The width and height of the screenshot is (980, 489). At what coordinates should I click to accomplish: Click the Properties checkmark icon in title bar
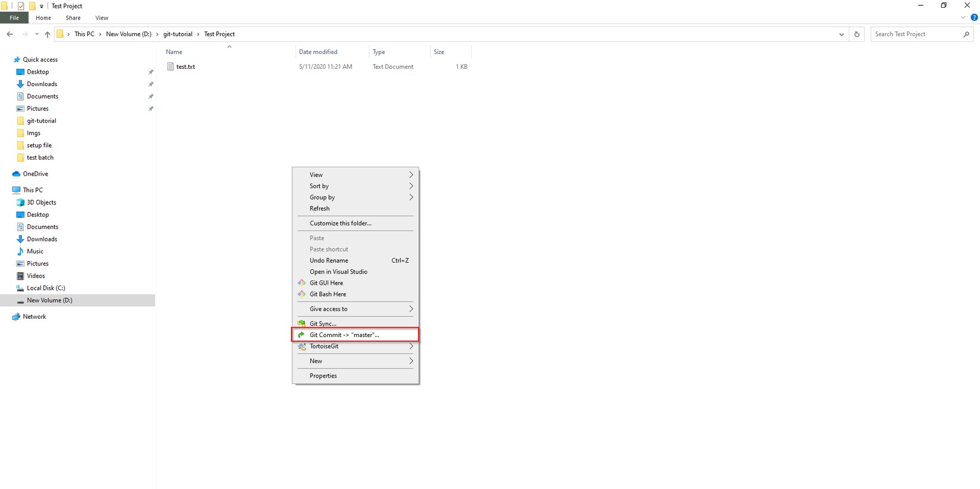pos(21,6)
